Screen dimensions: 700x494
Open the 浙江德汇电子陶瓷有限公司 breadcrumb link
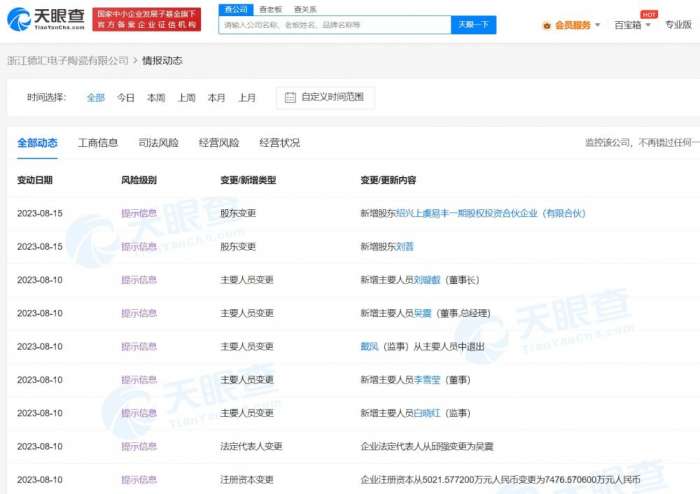pyautogui.click(x=67, y=61)
